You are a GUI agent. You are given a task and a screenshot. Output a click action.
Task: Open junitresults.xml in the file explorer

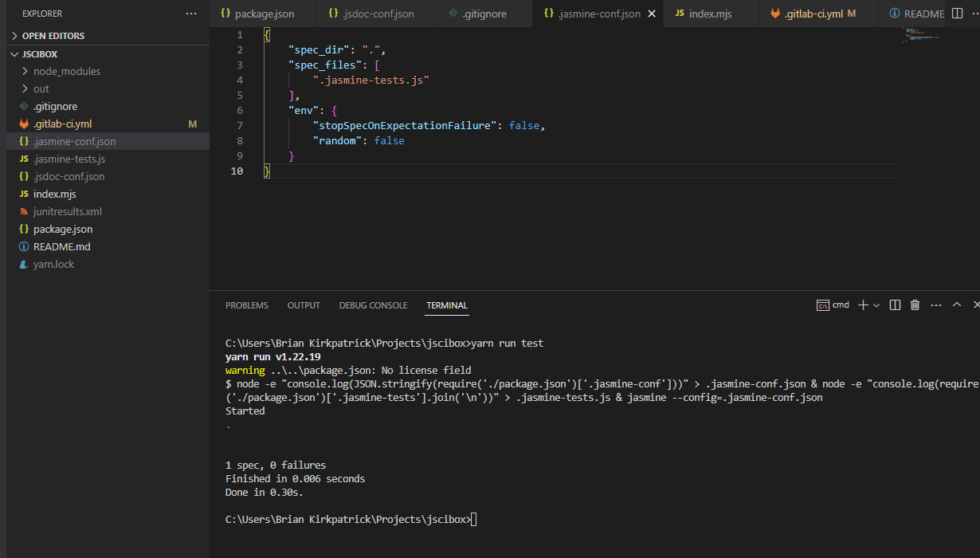point(67,211)
